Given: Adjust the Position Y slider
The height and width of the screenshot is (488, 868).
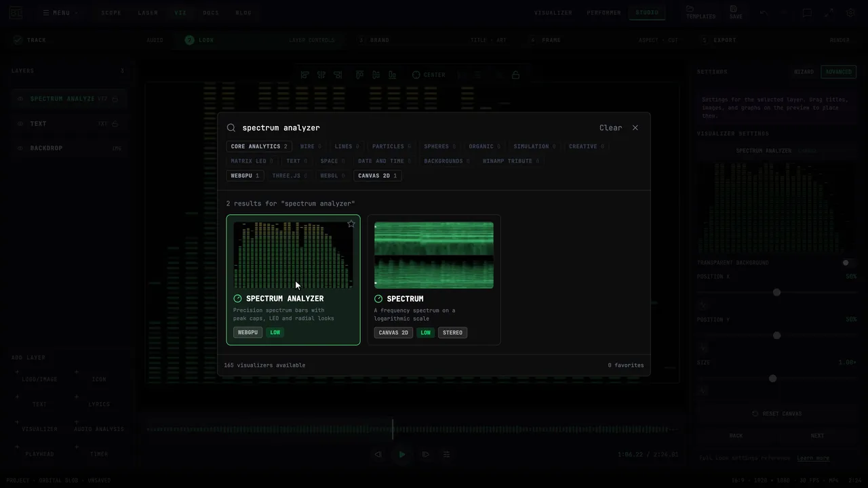Looking at the screenshot, I should coord(777,335).
